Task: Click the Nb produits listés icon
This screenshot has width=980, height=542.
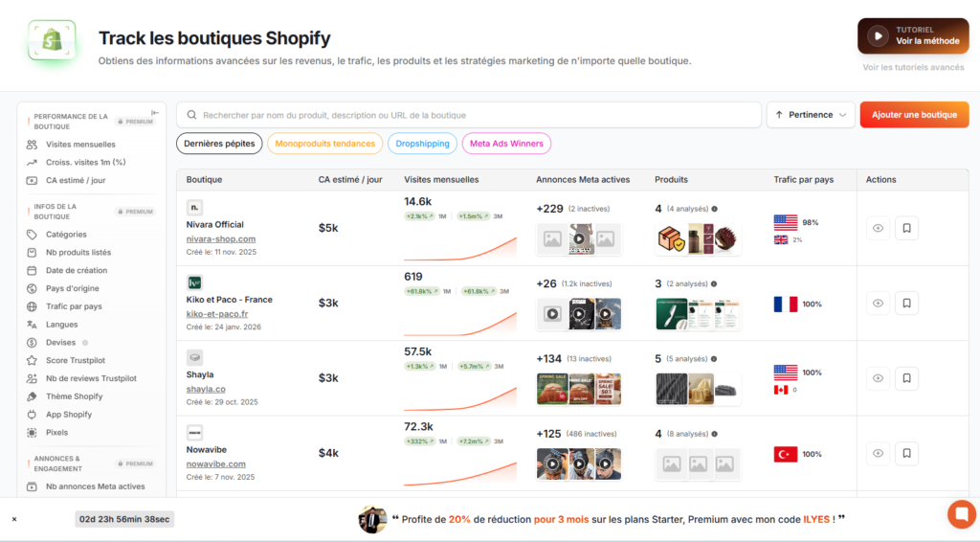Action: pyautogui.click(x=32, y=253)
